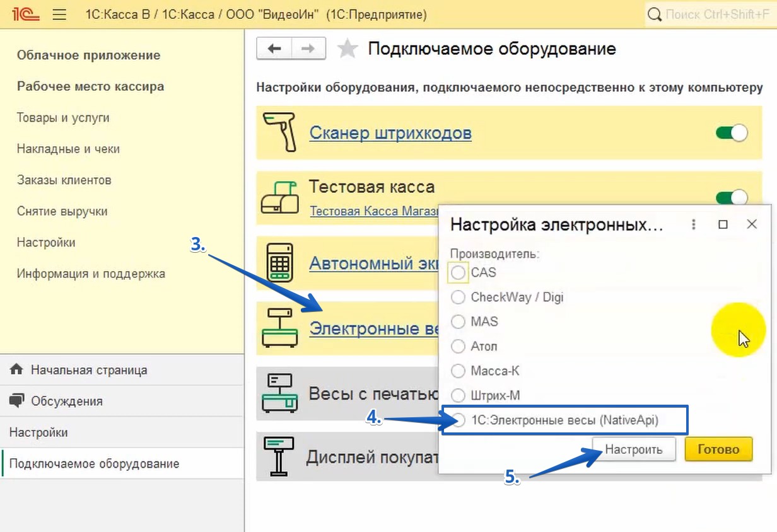Click Дисплей покупателя row label
This screenshot has width=777, height=532.
click(372, 457)
